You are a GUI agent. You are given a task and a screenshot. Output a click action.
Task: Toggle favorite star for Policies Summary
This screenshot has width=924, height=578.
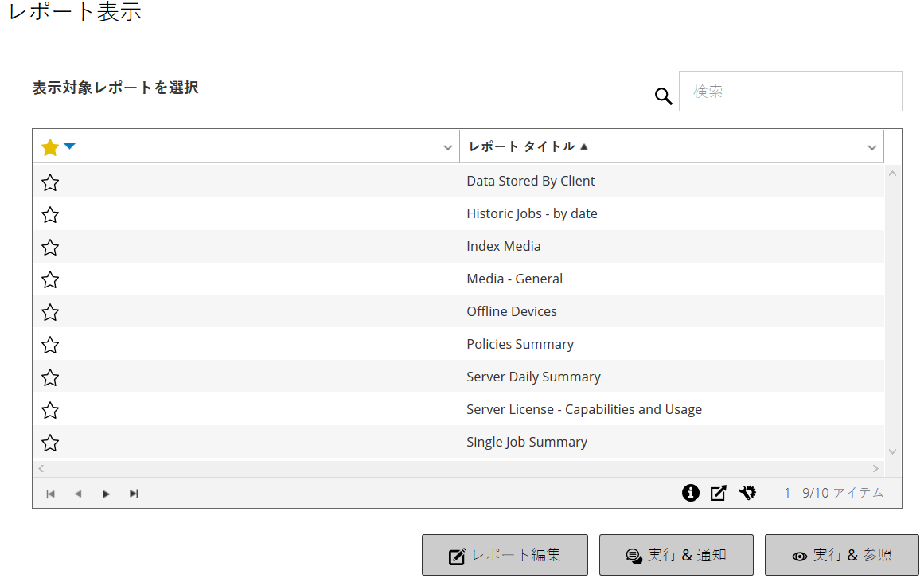tap(50, 345)
